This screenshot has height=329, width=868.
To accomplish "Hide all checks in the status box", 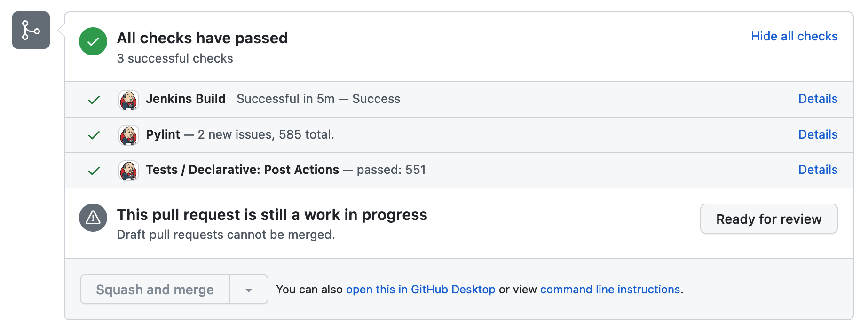I will click(x=794, y=36).
